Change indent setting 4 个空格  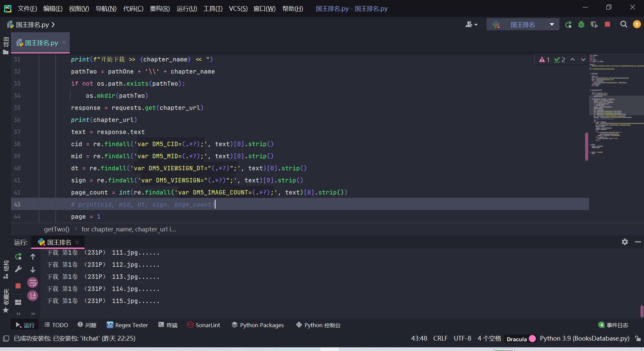point(489,339)
